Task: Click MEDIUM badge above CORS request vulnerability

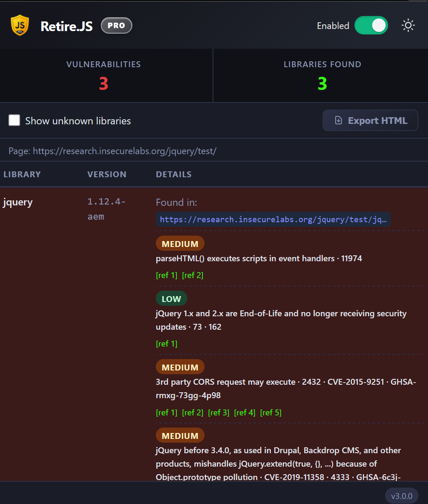Action: 180,367
